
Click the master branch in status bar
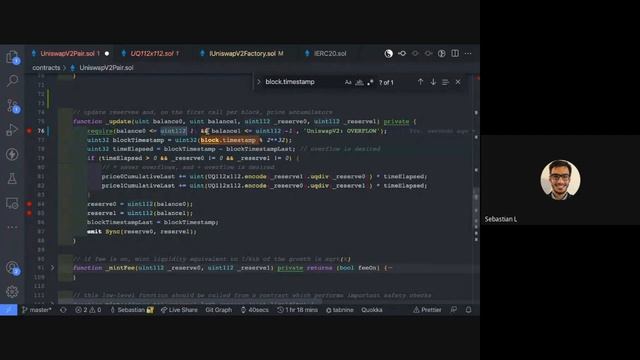click(x=37, y=310)
